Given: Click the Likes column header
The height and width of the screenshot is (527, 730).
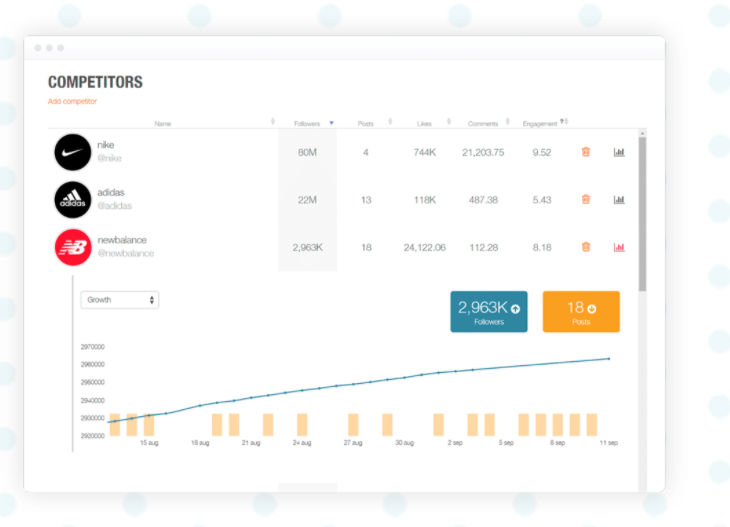Looking at the screenshot, I should [424, 124].
